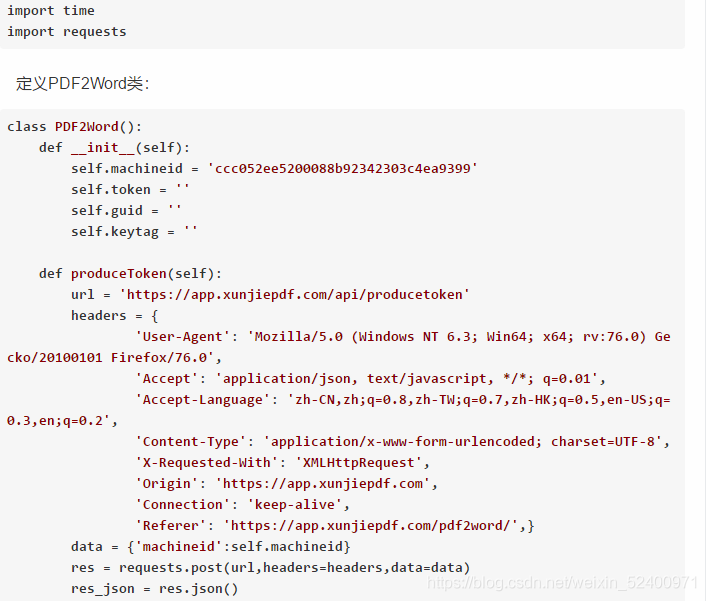
Task: Click the __init__ method name
Action: point(103,148)
